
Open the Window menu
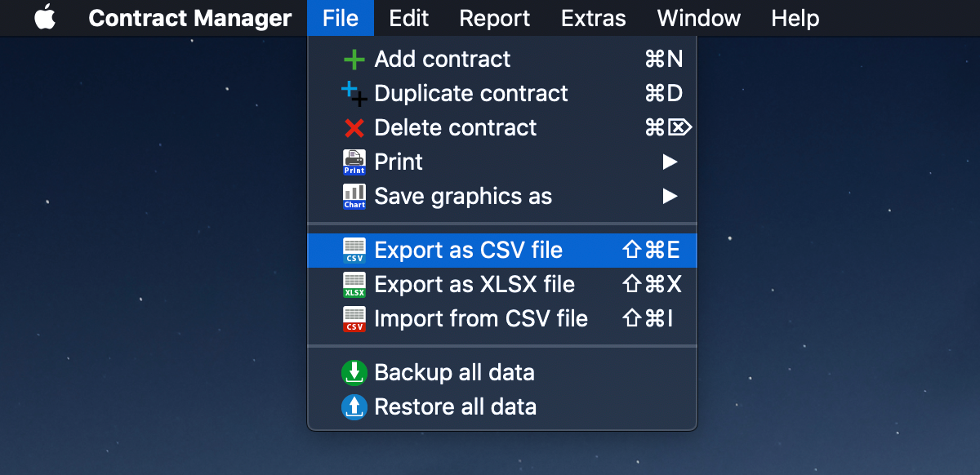(699, 18)
